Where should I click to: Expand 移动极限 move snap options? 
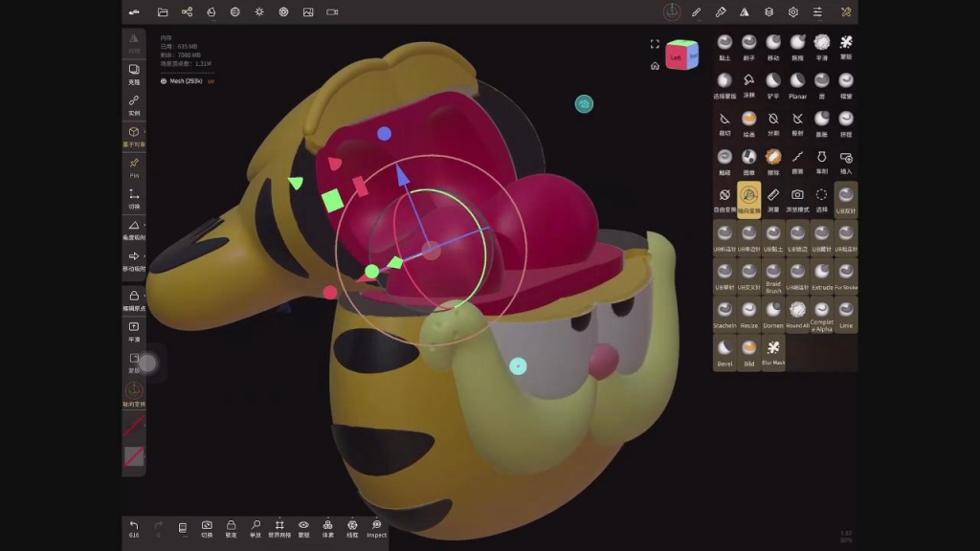[x=134, y=261]
